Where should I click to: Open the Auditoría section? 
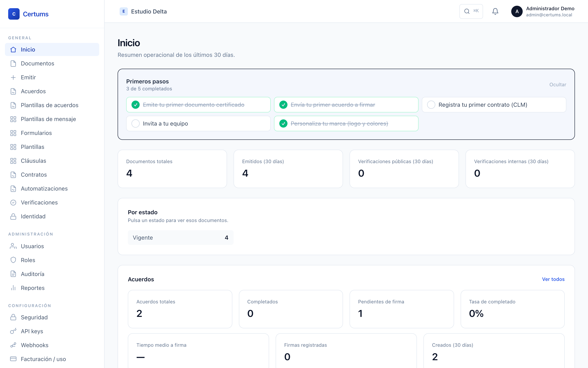click(52, 274)
